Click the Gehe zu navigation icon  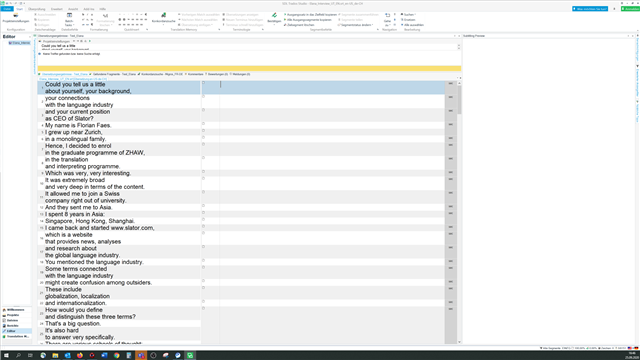pos(387,16)
